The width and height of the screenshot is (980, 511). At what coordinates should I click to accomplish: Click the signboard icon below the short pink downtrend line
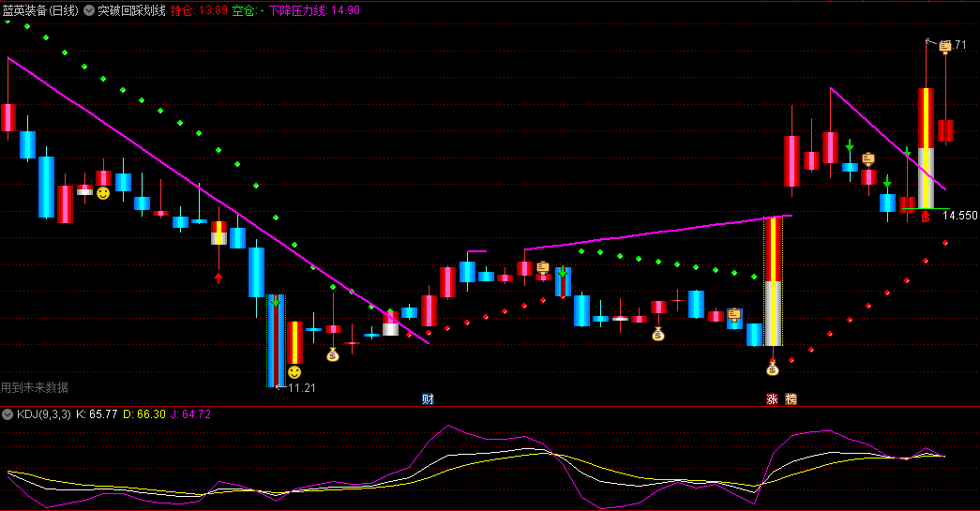868,159
